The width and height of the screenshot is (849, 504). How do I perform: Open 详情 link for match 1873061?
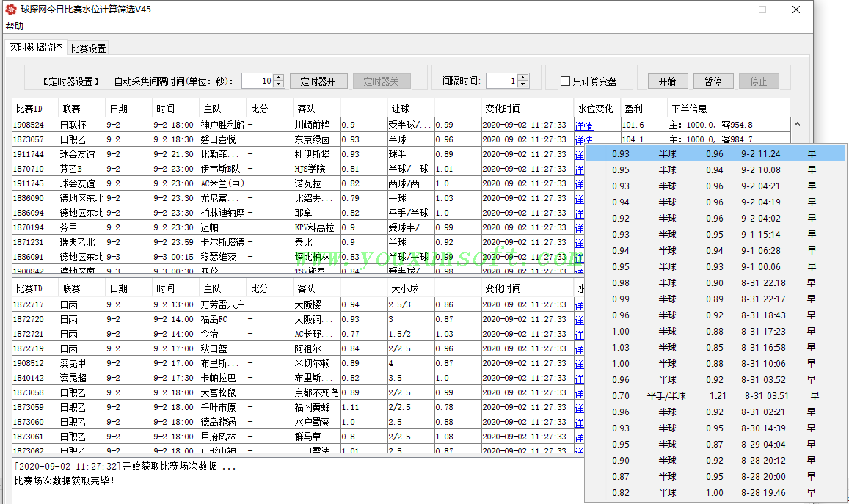[580, 437]
